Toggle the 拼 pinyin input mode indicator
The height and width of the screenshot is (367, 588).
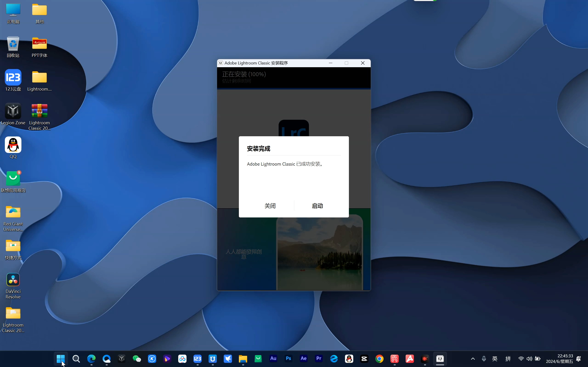tap(508, 359)
